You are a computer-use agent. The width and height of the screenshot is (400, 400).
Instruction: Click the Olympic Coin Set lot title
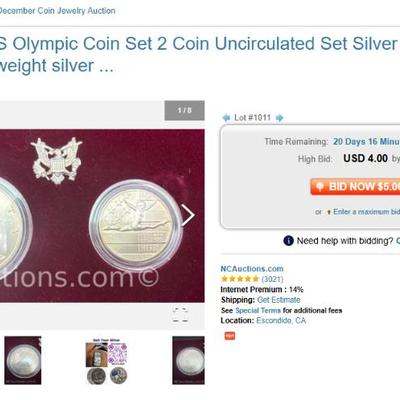[x=200, y=54]
